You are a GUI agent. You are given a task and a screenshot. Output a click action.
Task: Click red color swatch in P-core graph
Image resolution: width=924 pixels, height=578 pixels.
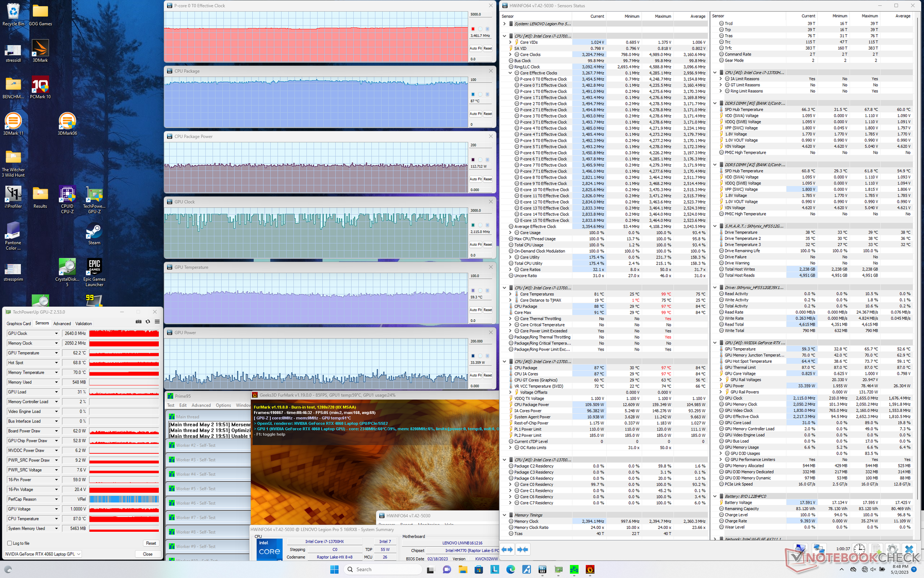point(473,29)
